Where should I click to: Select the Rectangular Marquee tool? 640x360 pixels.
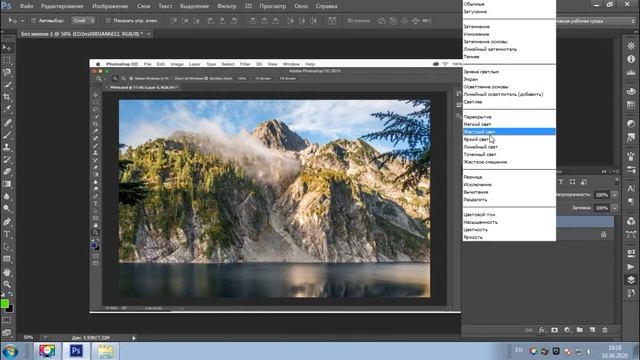tap(7, 60)
